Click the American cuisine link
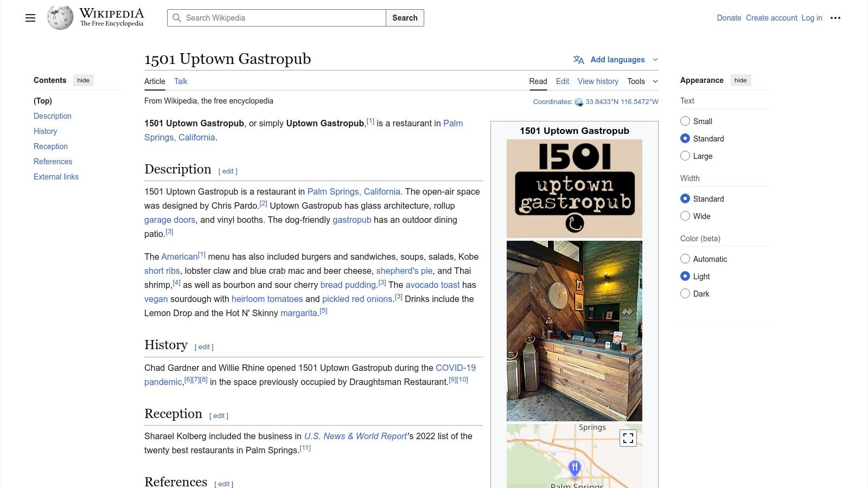Viewport: 868px width, 488px height. click(x=180, y=256)
